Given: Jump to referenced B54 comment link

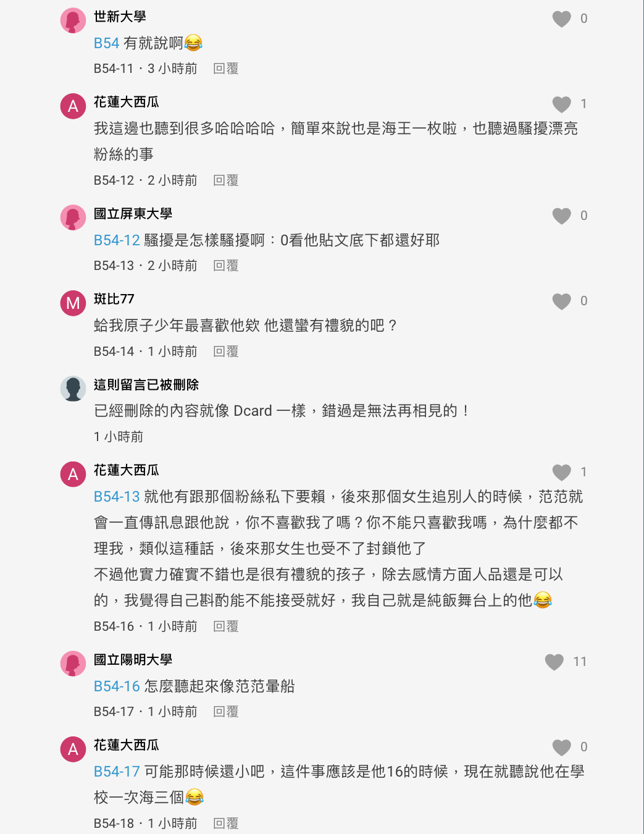Looking at the screenshot, I should 106,43.
